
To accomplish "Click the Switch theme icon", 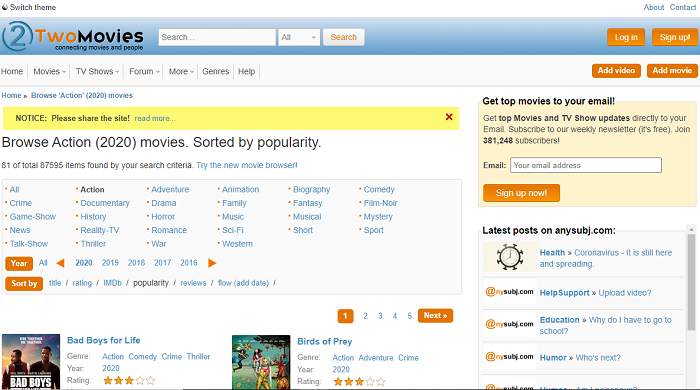I will pos(4,7).
